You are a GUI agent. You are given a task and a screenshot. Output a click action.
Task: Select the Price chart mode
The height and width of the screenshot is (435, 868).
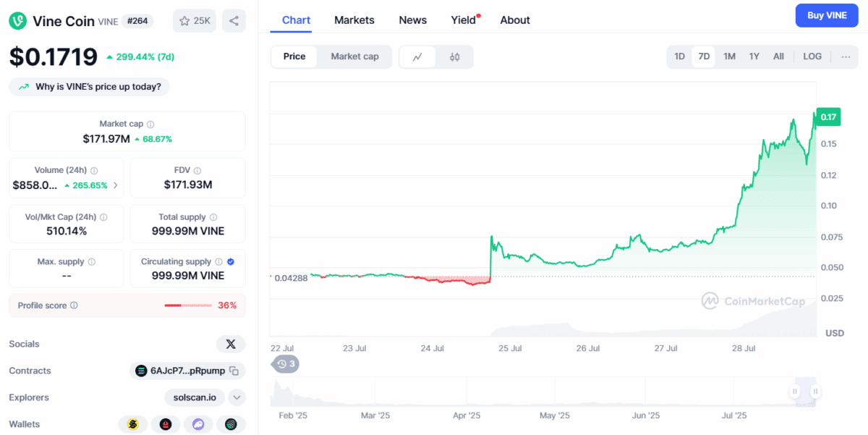(x=294, y=56)
